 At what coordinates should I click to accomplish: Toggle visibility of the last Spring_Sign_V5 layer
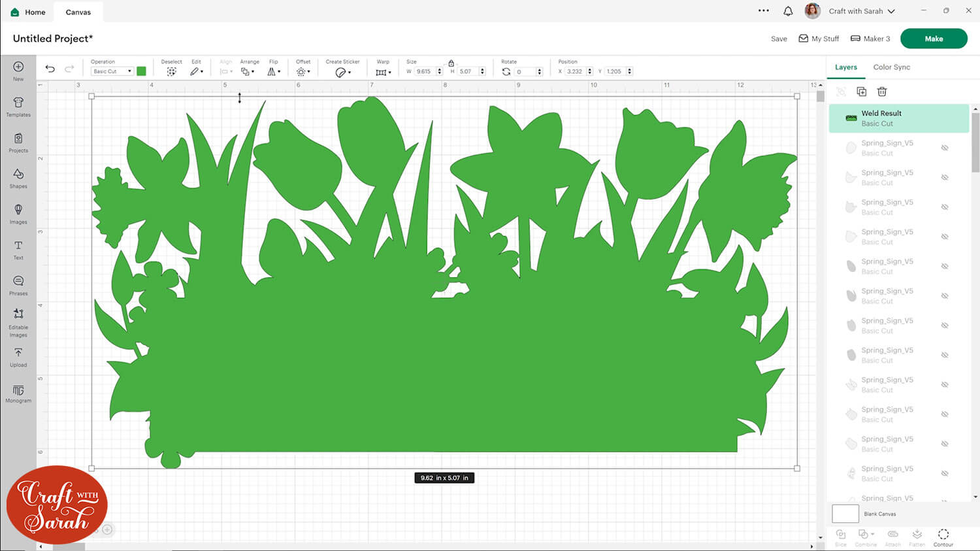945,499
